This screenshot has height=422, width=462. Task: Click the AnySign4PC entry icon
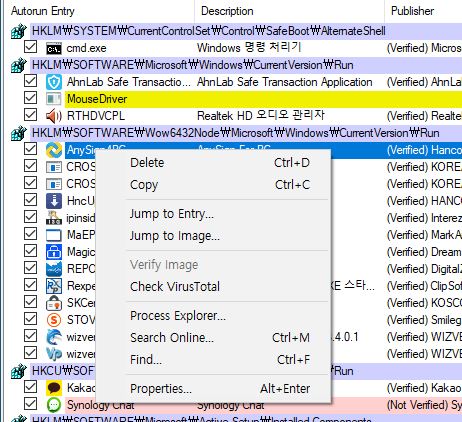pyautogui.click(x=54, y=150)
